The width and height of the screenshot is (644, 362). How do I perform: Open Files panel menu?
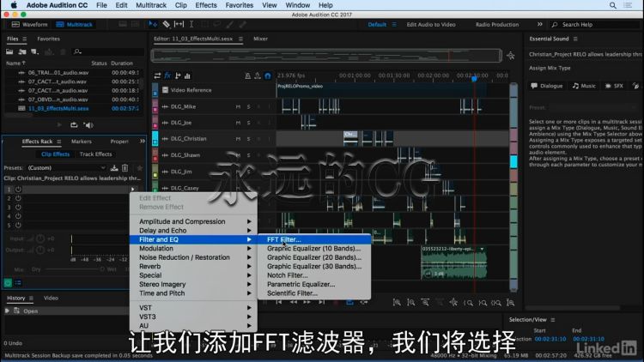(x=25, y=39)
